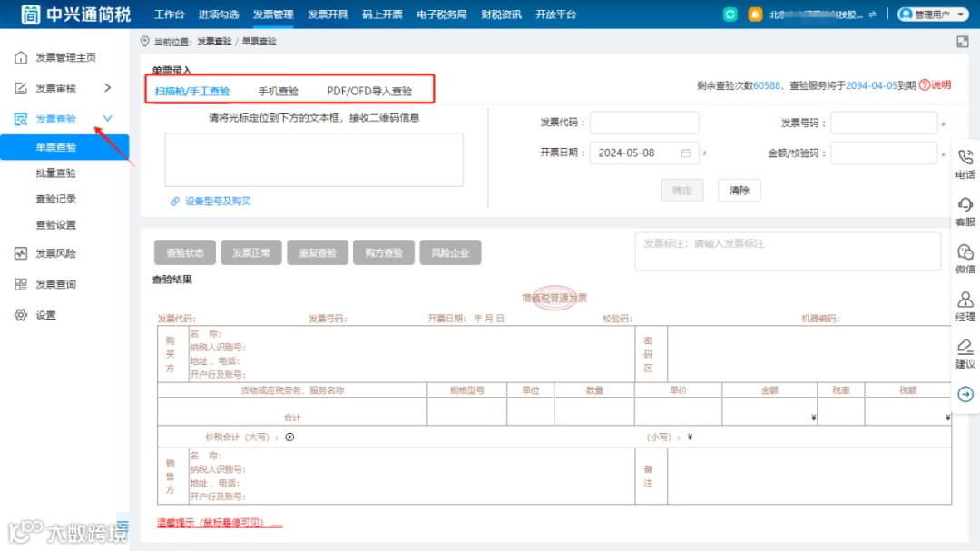The width and height of the screenshot is (980, 551).
Task: Click the 发票查验 sidebar icon
Action: coord(21,119)
